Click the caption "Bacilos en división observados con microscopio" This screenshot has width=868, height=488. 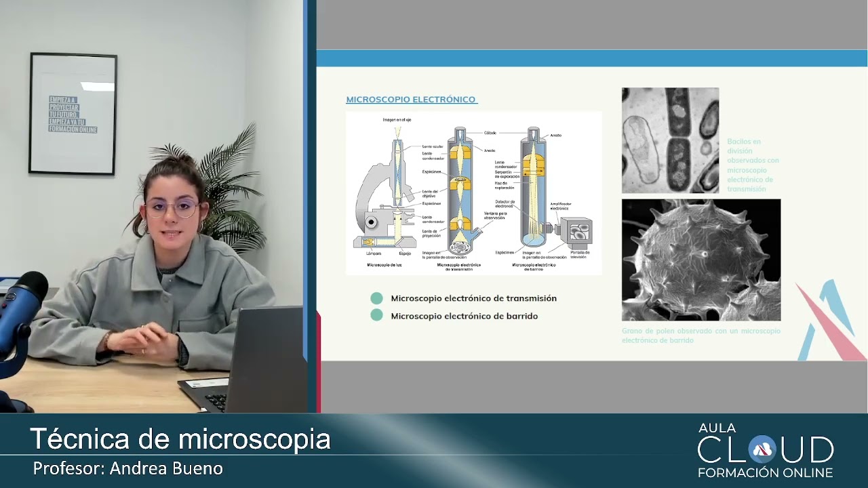coord(753,165)
